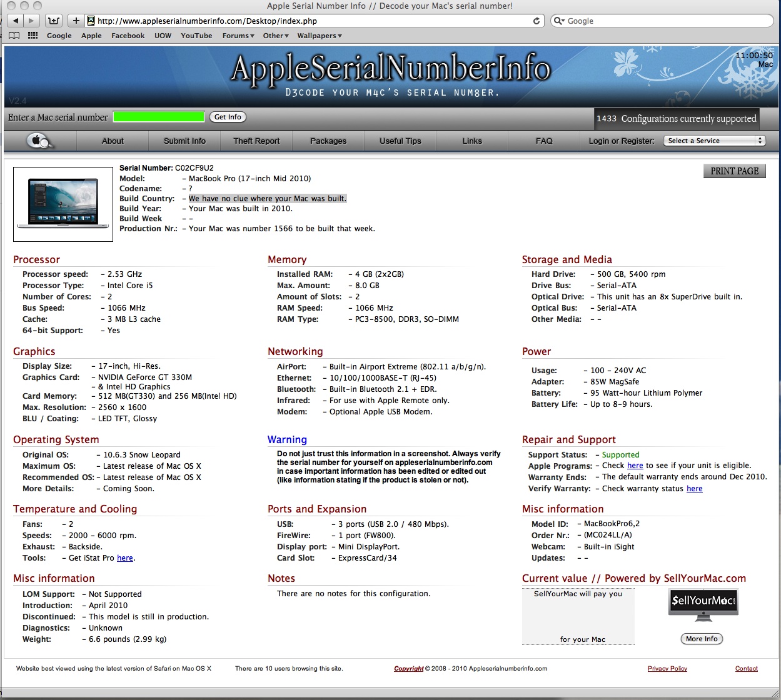Open the Facebook bookmark
Viewport: 781px width, 700px height.
pyautogui.click(x=128, y=36)
